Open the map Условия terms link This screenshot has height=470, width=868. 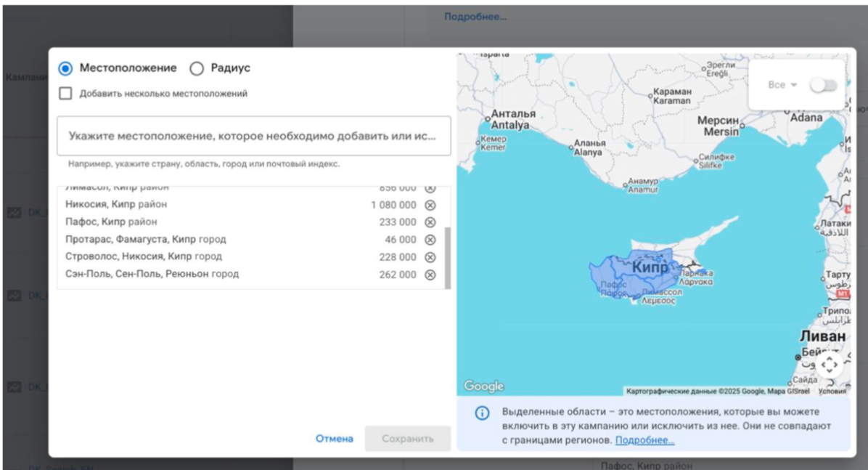point(832,391)
